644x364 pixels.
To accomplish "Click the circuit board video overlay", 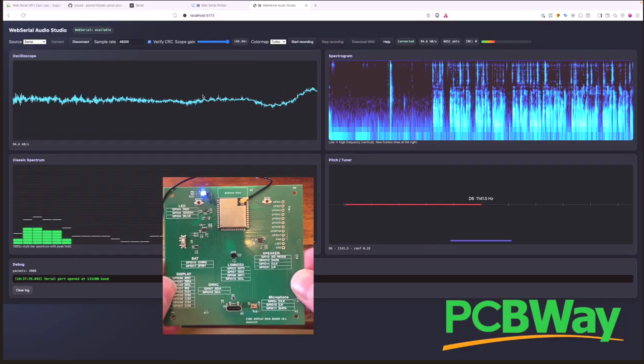I will (238, 256).
